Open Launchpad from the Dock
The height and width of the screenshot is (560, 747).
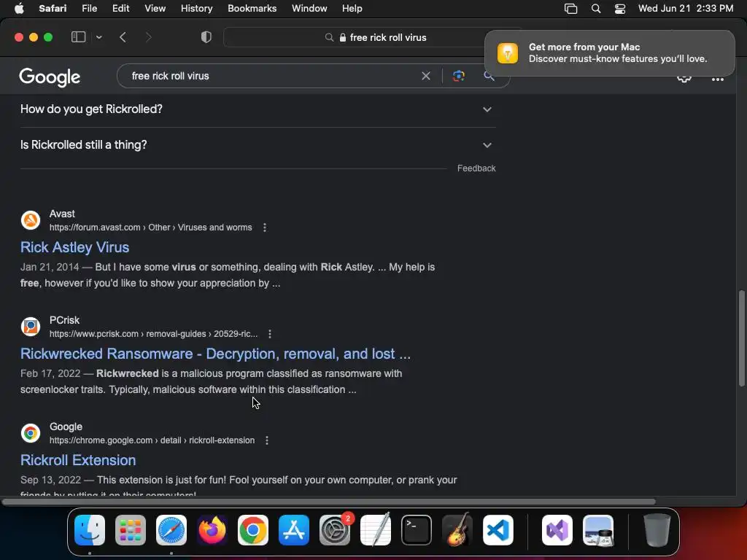[x=130, y=530]
